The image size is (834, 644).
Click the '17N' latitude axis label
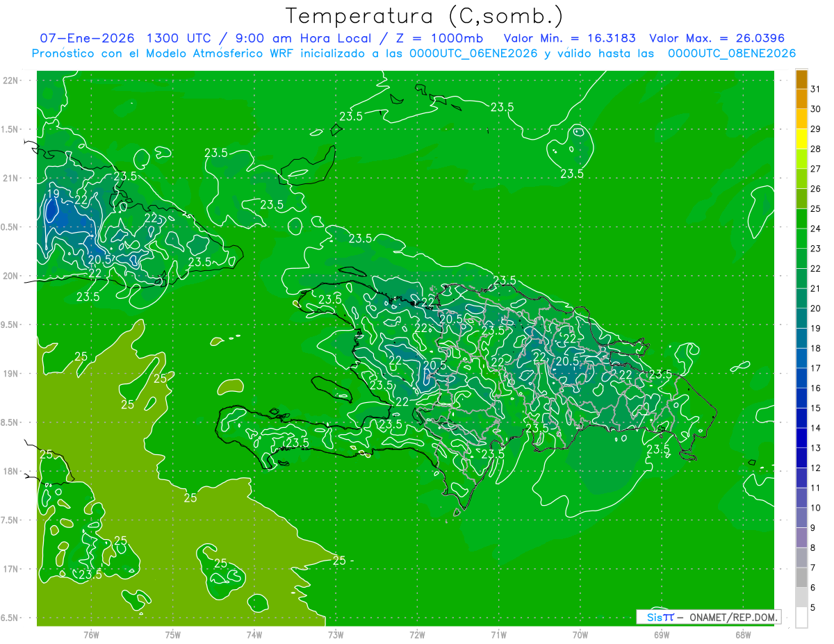(x=12, y=569)
